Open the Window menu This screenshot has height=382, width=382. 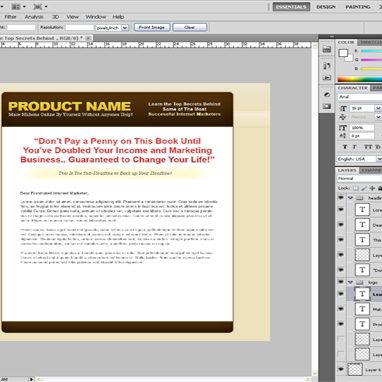[x=96, y=17]
